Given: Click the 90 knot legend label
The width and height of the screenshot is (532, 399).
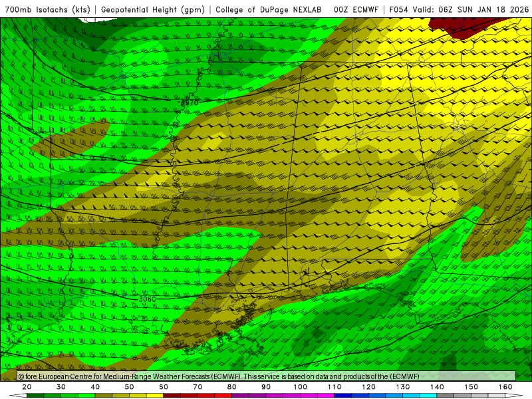Looking at the screenshot, I should coord(267,387).
